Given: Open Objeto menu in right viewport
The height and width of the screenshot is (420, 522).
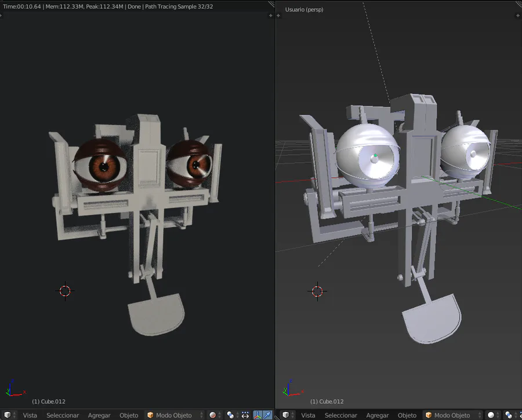Looking at the screenshot, I should 407,415.
